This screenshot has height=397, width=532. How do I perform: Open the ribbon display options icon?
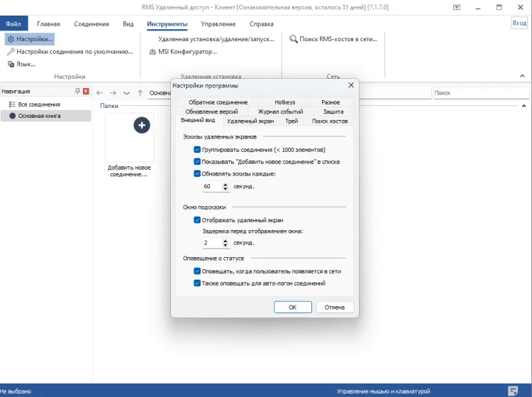pos(457,7)
